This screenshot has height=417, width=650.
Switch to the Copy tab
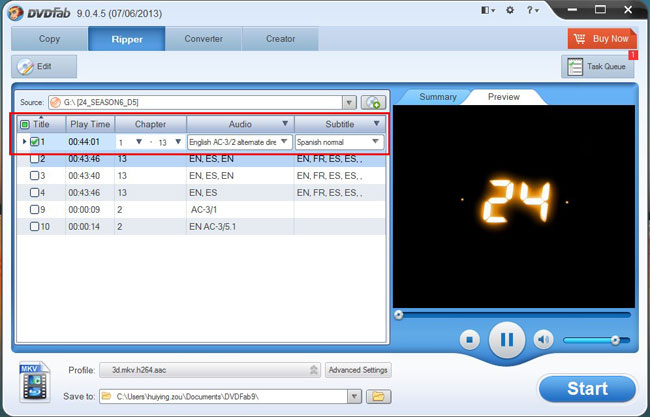(x=49, y=39)
